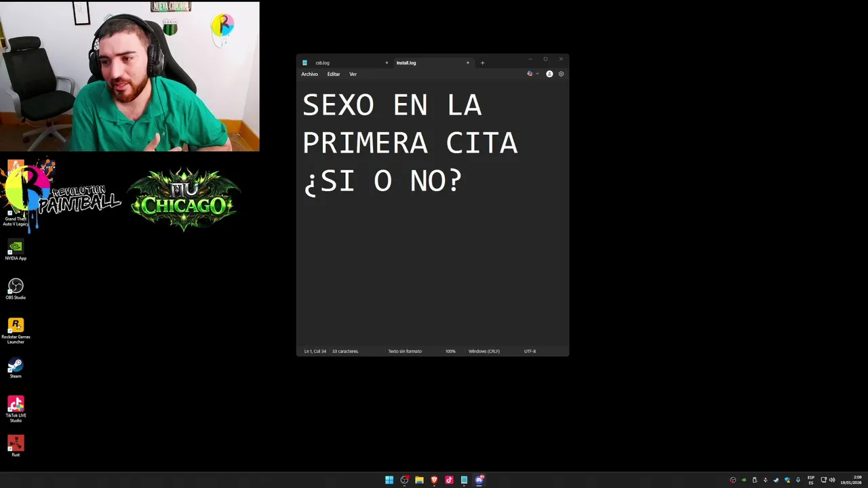Expand the Copilot dropdown arrow in Notepad

point(538,74)
